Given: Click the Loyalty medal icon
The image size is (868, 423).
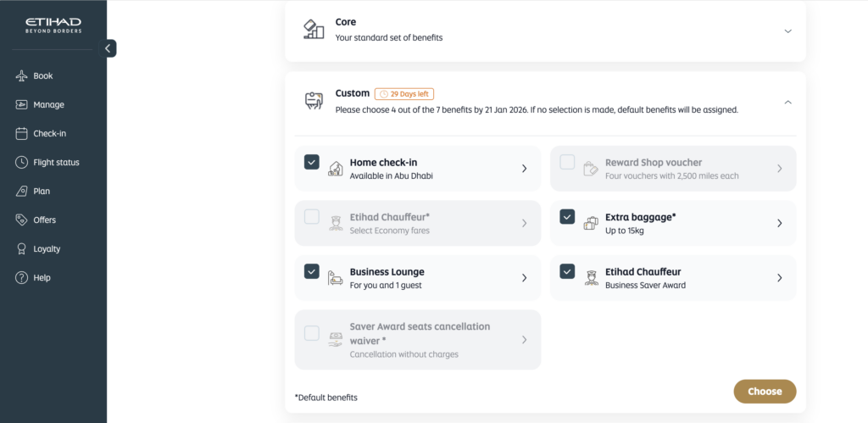Looking at the screenshot, I should [22, 249].
